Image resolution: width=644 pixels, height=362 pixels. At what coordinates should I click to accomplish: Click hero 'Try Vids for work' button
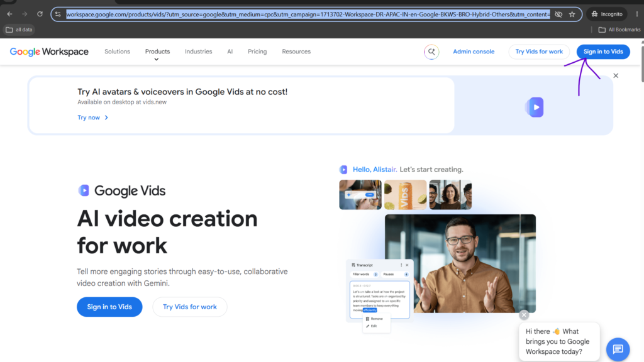pyautogui.click(x=190, y=307)
